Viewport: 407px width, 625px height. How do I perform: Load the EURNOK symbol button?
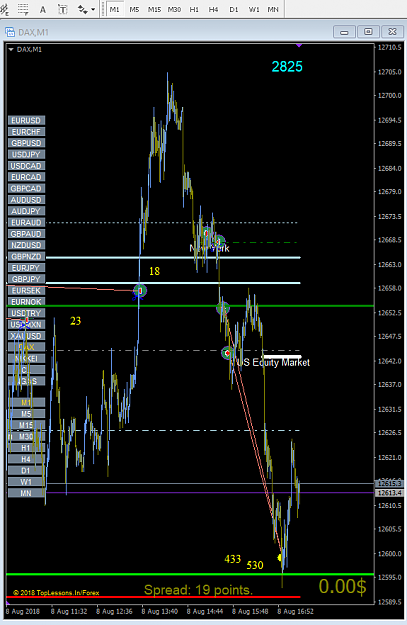(26, 302)
